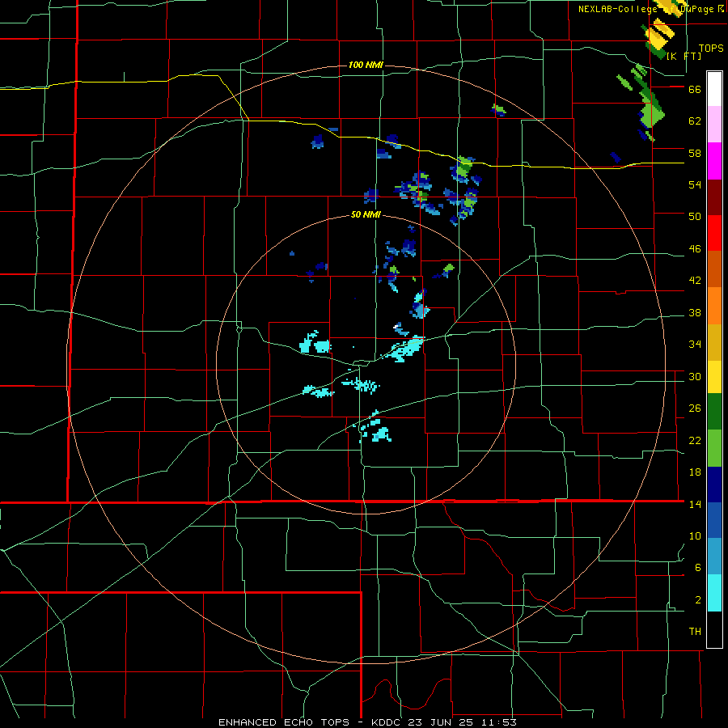This screenshot has height=728, width=728.
Task: Click the "54" legend value
Action: 695,184
